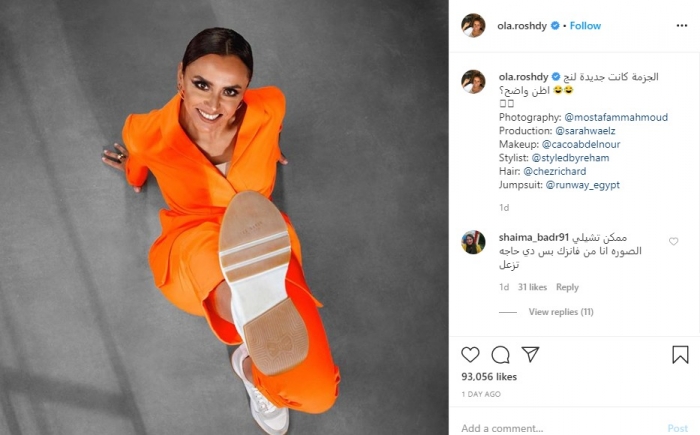Open the comment bubble icon
Image resolution: width=700 pixels, height=435 pixels.
point(500,355)
